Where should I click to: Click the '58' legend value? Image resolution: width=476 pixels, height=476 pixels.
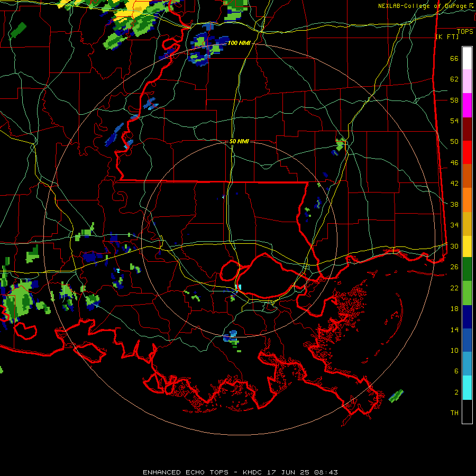[x=454, y=100]
